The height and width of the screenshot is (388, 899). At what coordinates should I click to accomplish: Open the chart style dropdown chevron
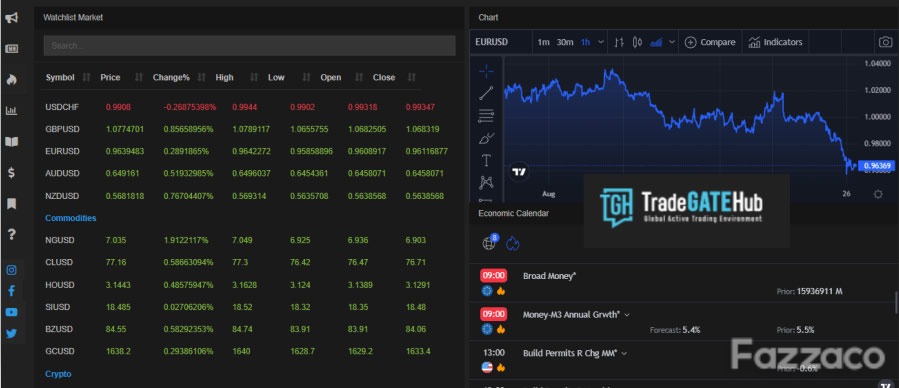click(x=672, y=42)
